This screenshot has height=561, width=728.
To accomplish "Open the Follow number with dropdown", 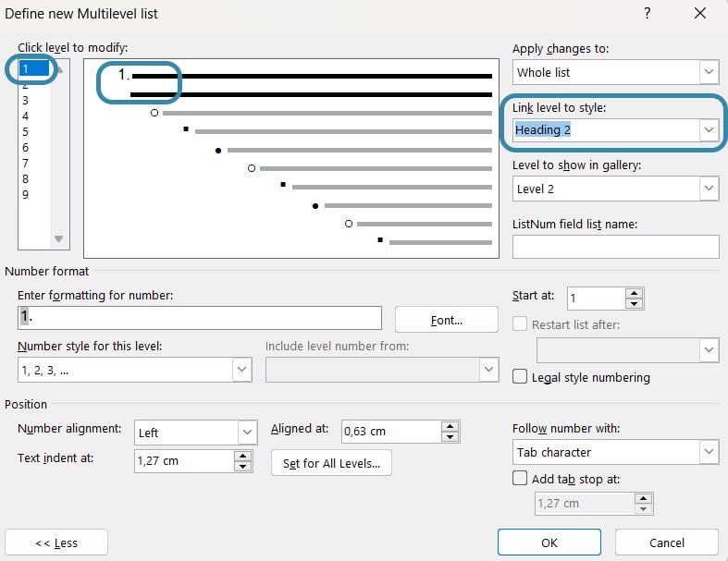I will coord(709,452).
